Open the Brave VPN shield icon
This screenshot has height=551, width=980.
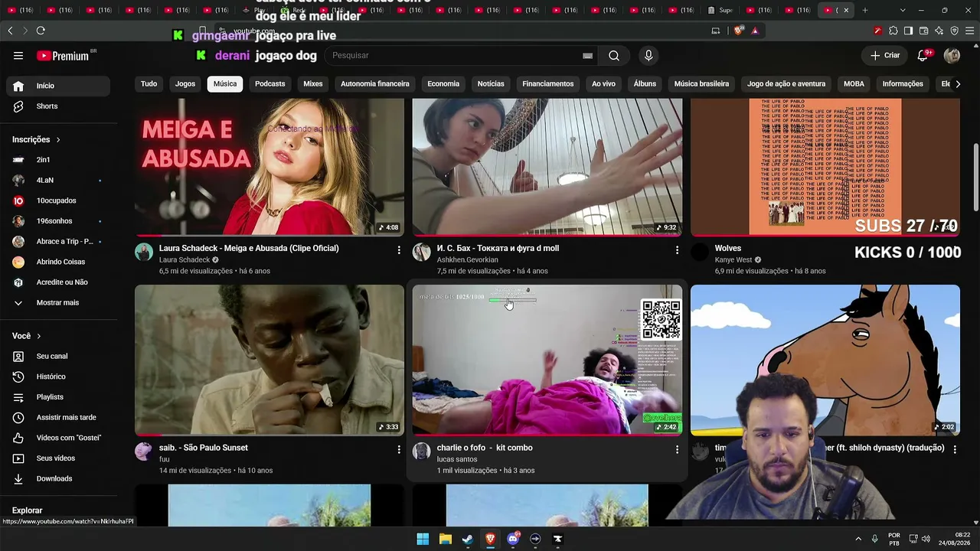[x=954, y=31]
